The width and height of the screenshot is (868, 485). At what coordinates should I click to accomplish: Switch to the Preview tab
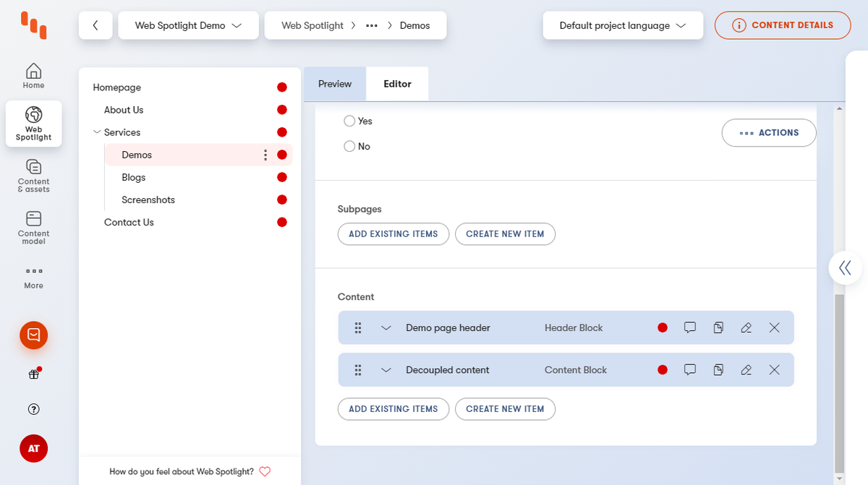pos(334,83)
